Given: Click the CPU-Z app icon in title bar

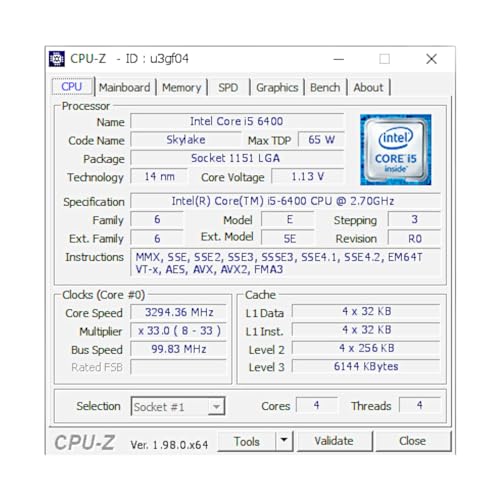Looking at the screenshot, I should click(x=57, y=59).
